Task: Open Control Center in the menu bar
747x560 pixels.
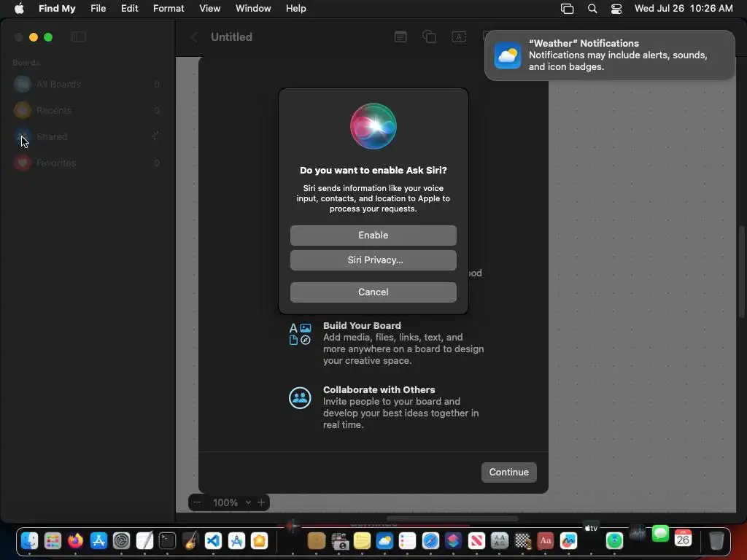Action: point(616,9)
